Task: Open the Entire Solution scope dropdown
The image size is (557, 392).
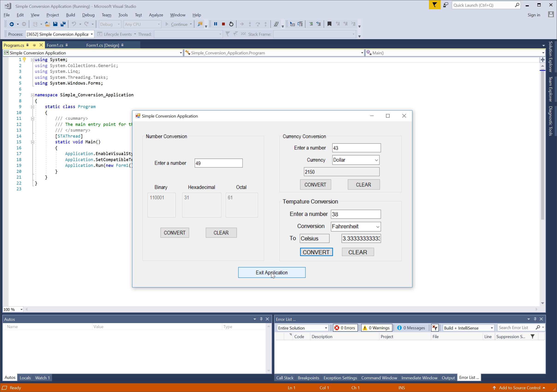Action: [x=302, y=328]
